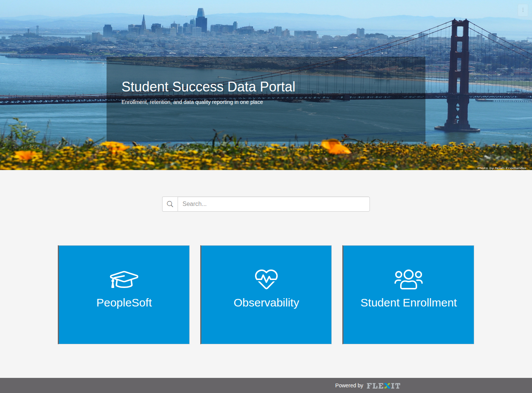This screenshot has width=532, height=393.
Task: Open the Observability tile
Action: [x=266, y=295]
